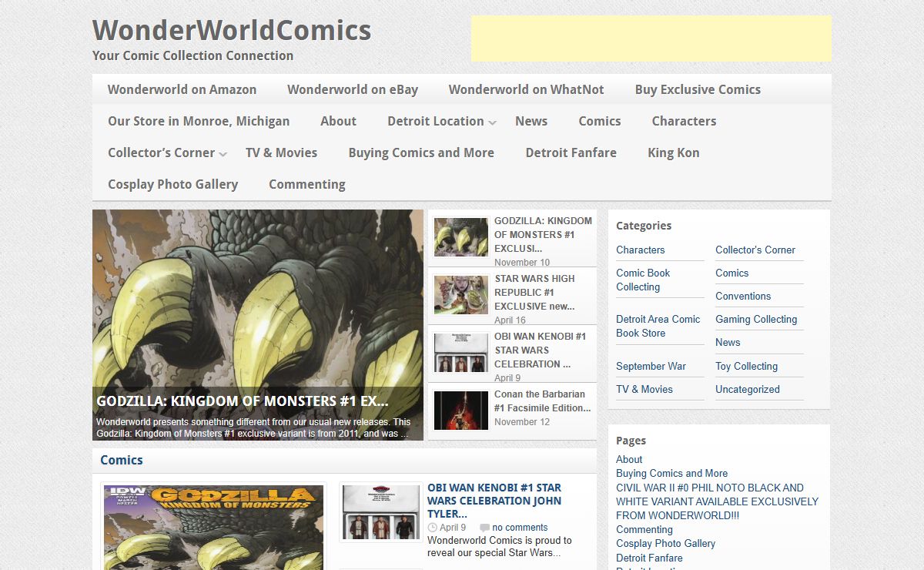The height and width of the screenshot is (570, 924).
Task: Open Detroit Fanfare menu item
Action: pyautogui.click(x=571, y=153)
